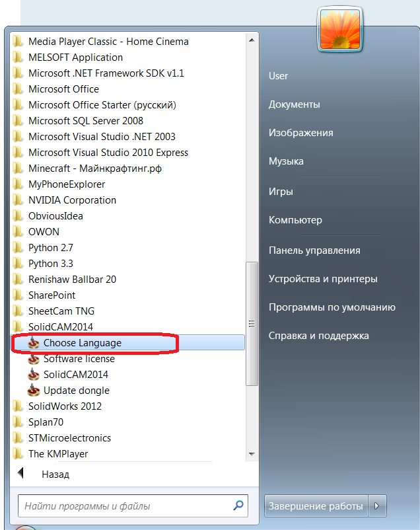
Task: Open the NVIDIA Corporation folder icon
Action: pyautogui.click(x=18, y=200)
